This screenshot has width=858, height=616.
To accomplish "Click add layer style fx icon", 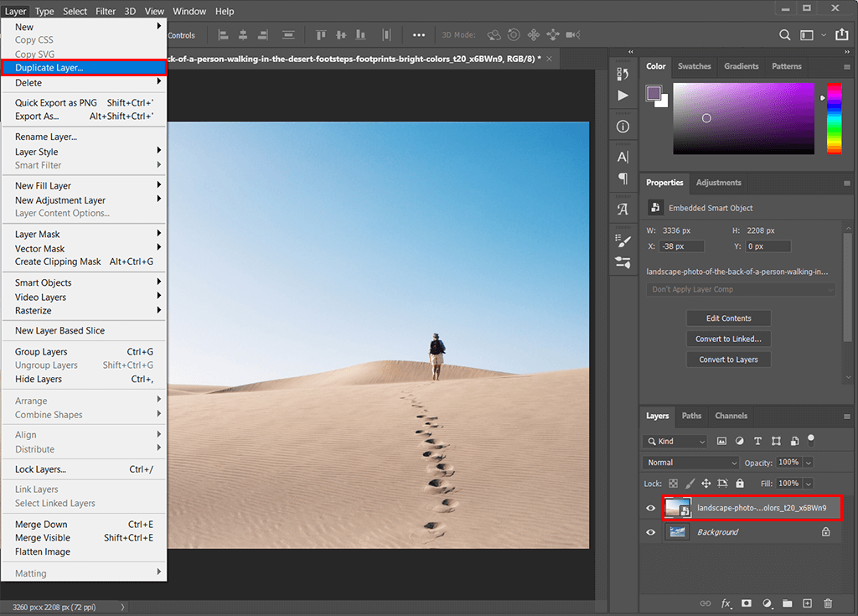I will [x=726, y=603].
